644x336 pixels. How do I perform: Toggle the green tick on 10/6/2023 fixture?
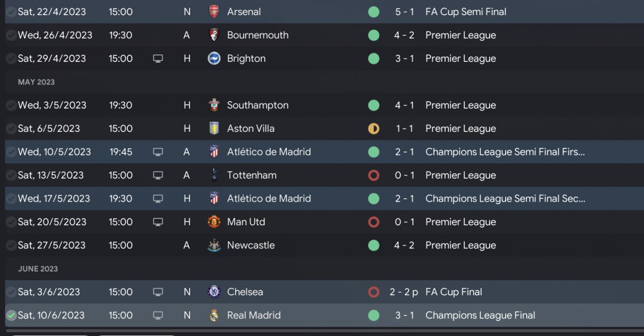11,315
